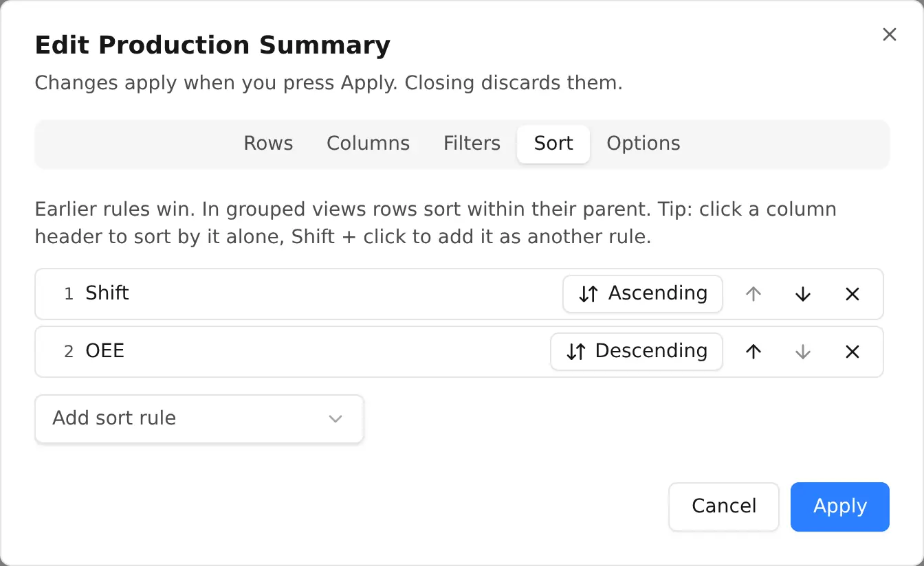This screenshot has height=566, width=924.
Task: Toggle Shift sort direction from Ascending
Action: pyautogui.click(x=643, y=294)
